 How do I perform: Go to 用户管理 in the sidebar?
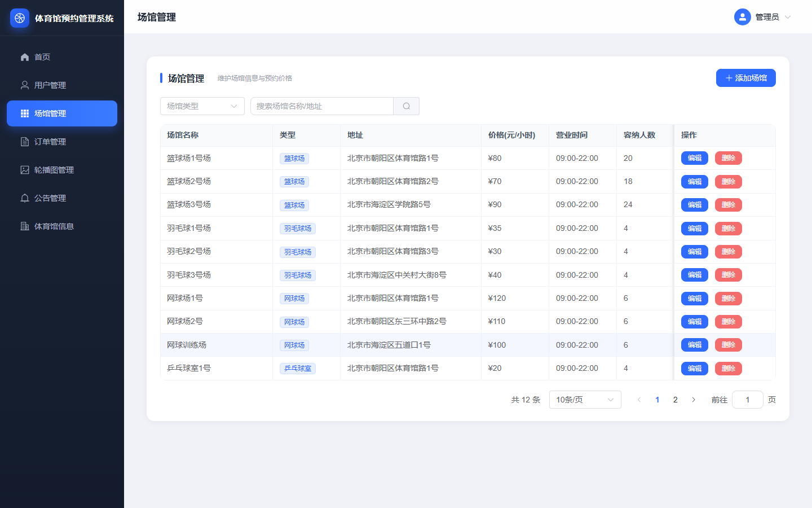pos(62,85)
